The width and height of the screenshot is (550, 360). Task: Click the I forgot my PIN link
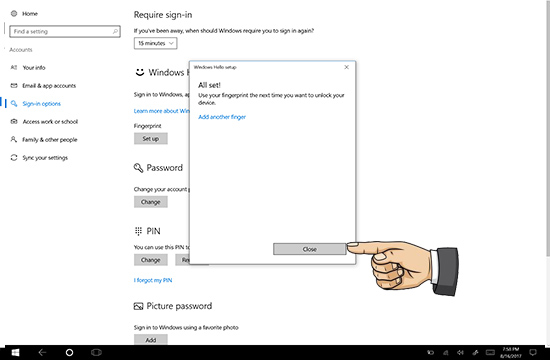(x=153, y=280)
